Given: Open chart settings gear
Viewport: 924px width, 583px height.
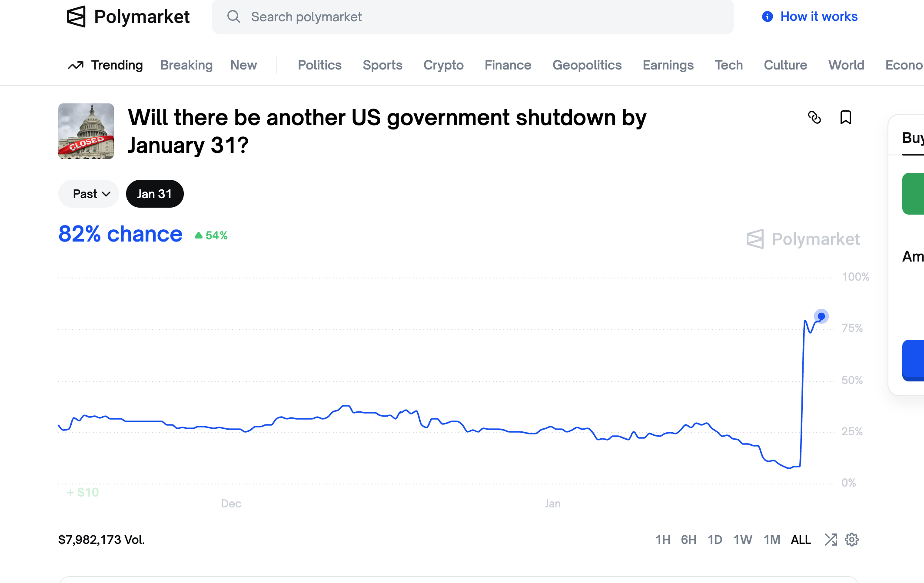Looking at the screenshot, I should tap(851, 539).
